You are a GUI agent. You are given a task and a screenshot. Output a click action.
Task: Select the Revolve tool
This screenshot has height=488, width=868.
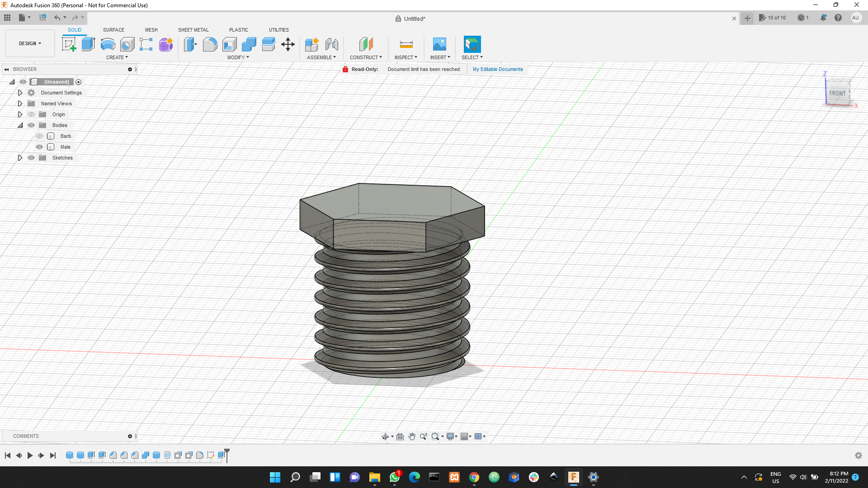[x=107, y=44]
